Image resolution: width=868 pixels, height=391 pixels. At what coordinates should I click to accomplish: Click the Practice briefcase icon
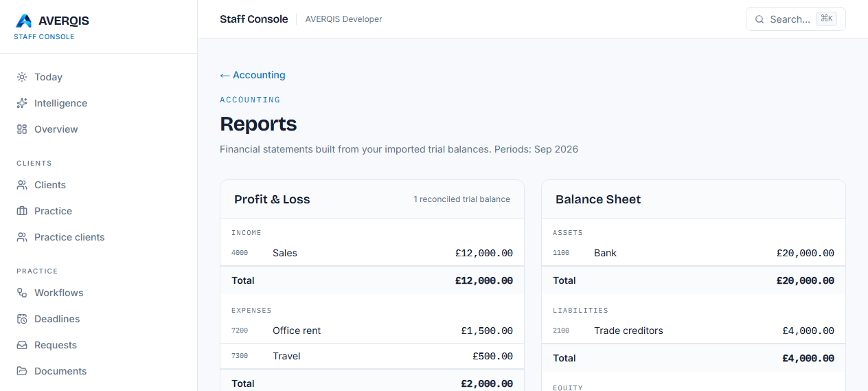click(x=22, y=211)
